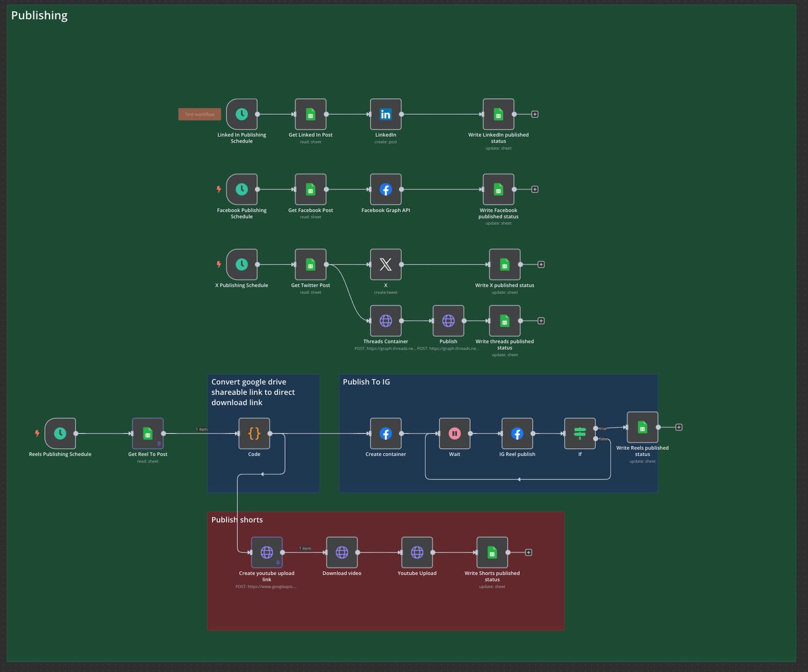Click the Facebook Graph API node
Screen dimensions: 808x672
[x=385, y=189]
